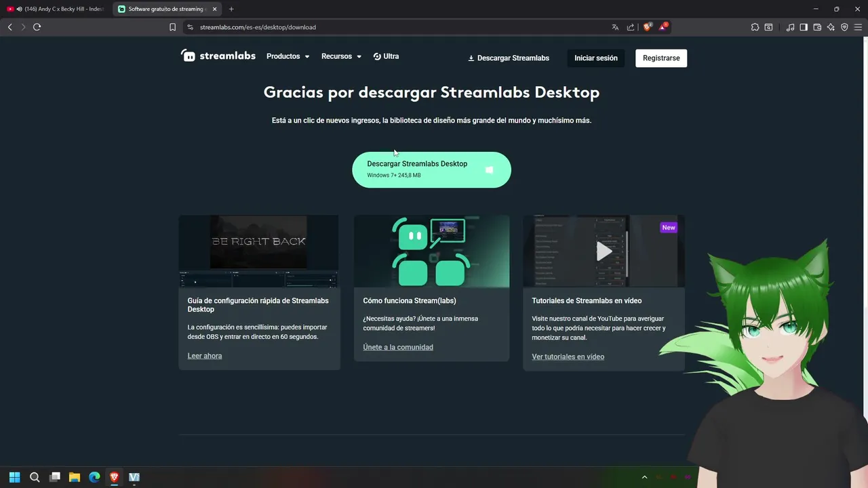Open the Leo AI sparkle icon

pos(831,27)
